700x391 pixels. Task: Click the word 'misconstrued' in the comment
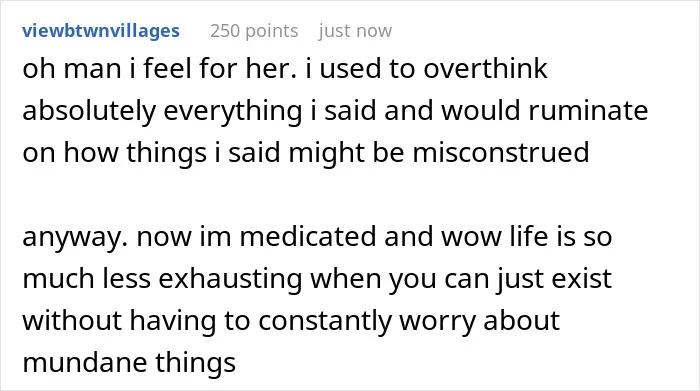point(500,152)
